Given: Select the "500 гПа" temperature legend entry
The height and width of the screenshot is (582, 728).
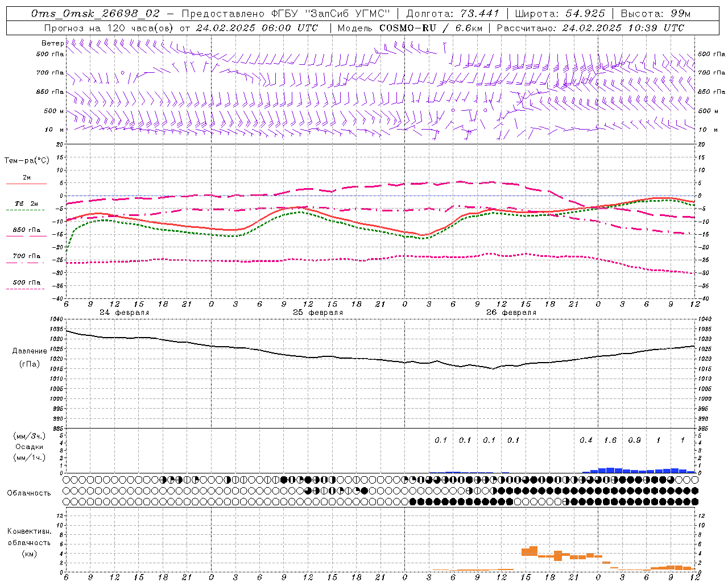Looking at the screenshot, I should tap(27, 282).
